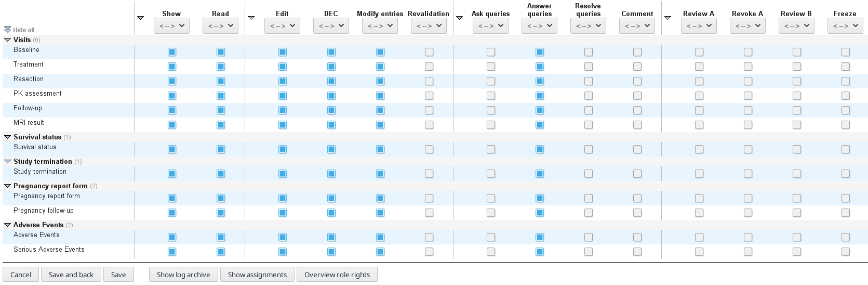Click the column-group arrow left of Ask queries
Image resolution: width=868 pixels, height=285 pixels.
click(459, 18)
